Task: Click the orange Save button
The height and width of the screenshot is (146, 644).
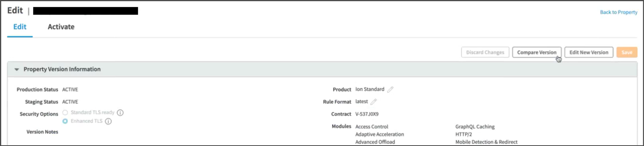Action: tap(627, 52)
